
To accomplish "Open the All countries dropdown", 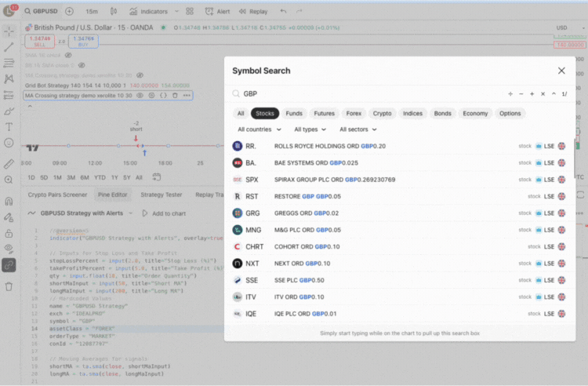I will (x=260, y=129).
